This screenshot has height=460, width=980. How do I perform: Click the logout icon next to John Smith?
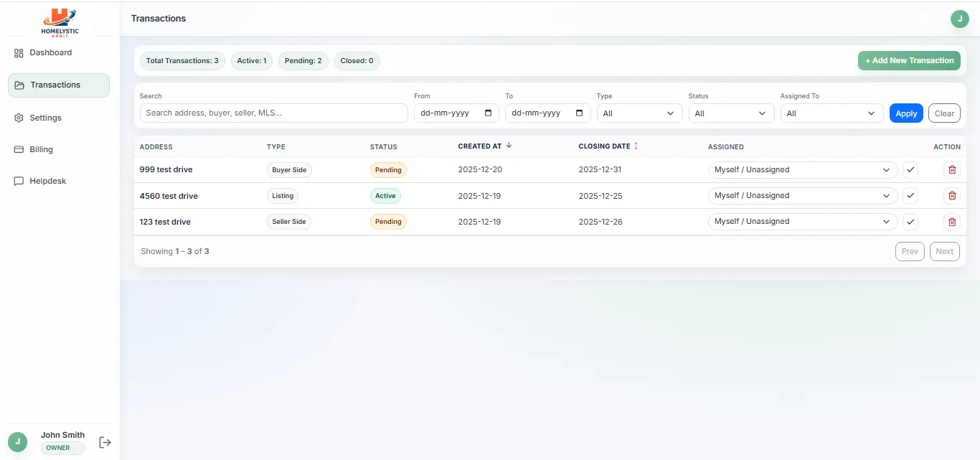click(105, 442)
